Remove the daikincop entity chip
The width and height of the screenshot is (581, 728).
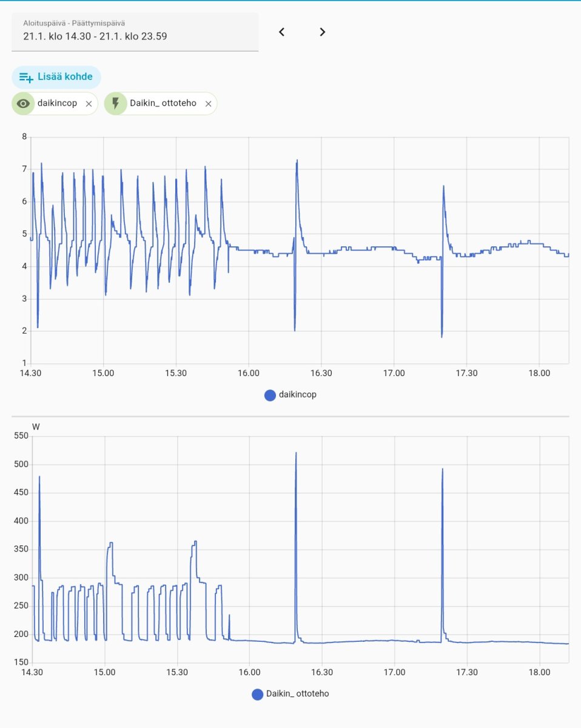tap(89, 104)
